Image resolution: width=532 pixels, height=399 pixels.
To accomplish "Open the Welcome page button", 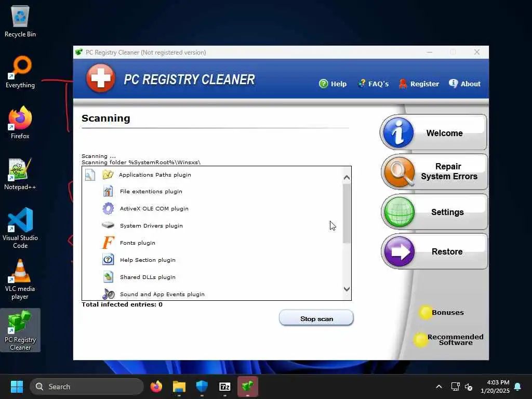I will click(434, 132).
